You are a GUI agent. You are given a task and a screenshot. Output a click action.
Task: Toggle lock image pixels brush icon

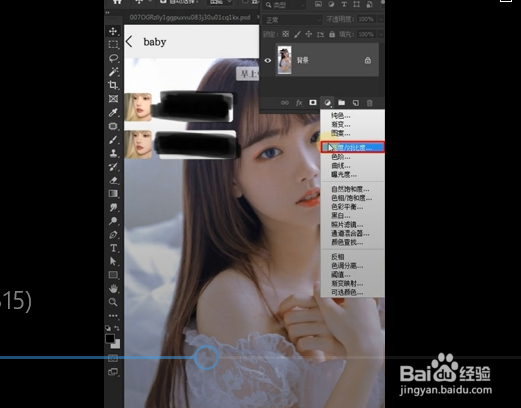297,34
